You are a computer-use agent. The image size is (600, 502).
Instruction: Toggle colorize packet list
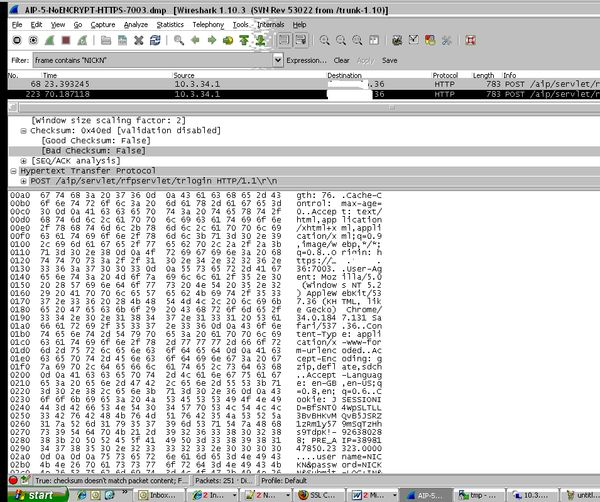284,40
